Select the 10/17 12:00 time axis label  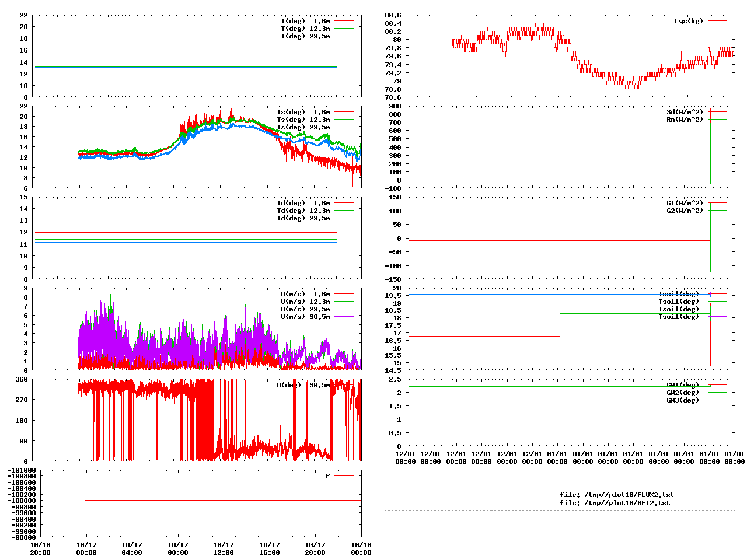(x=224, y=548)
